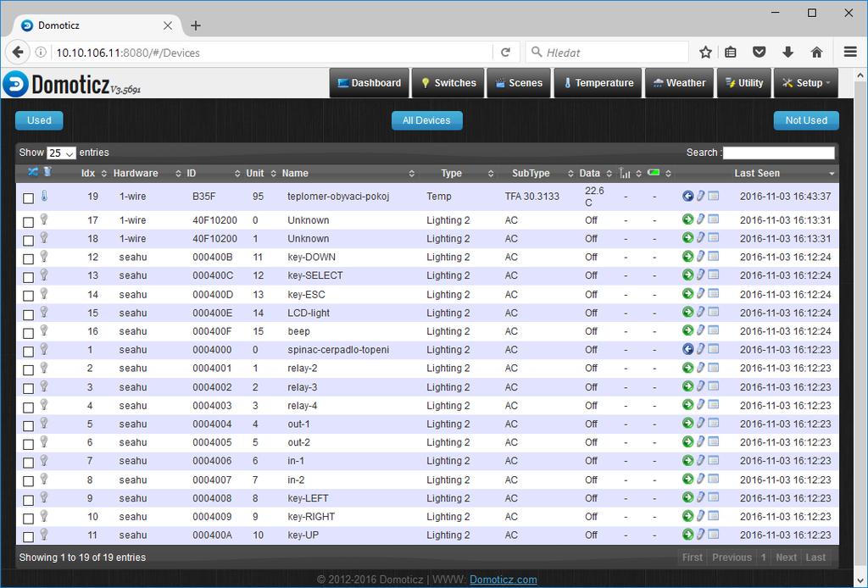This screenshot has width=868, height=588.
Task: Click the lightbulb icon in key-DOWN row
Action: tap(44, 256)
